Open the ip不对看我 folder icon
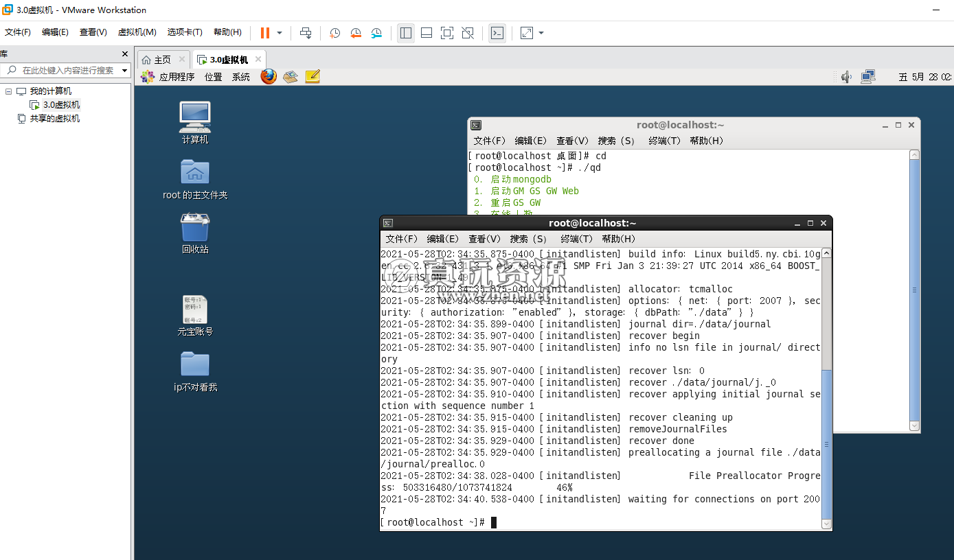Viewport: 954px width, 560px height. (195, 371)
